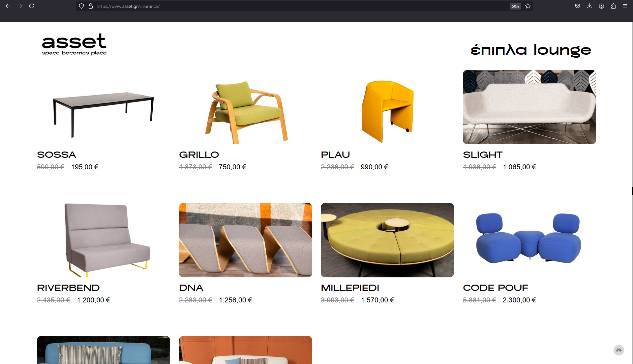
Task: Open the extensions puzzle icon
Action: point(613,6)
